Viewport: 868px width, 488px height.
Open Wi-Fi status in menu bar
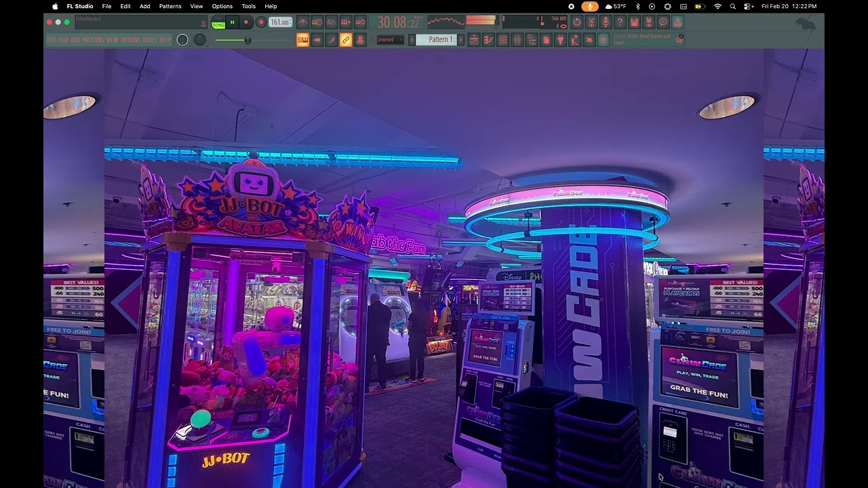coord(718,6)
